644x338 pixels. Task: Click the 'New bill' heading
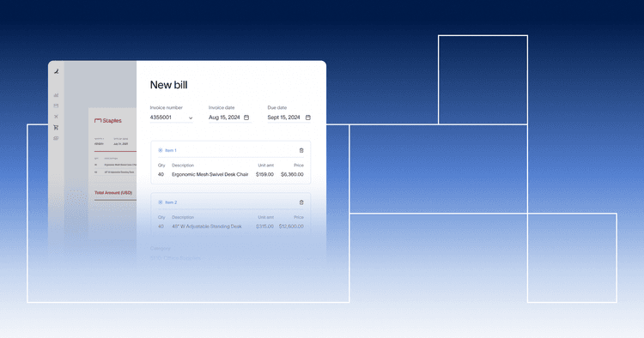tap(169, 85)
